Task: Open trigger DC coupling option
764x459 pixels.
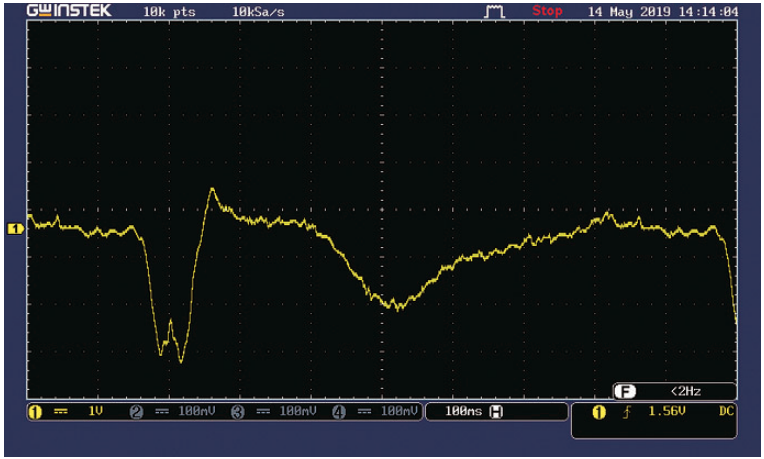Action: pos(726,411)
